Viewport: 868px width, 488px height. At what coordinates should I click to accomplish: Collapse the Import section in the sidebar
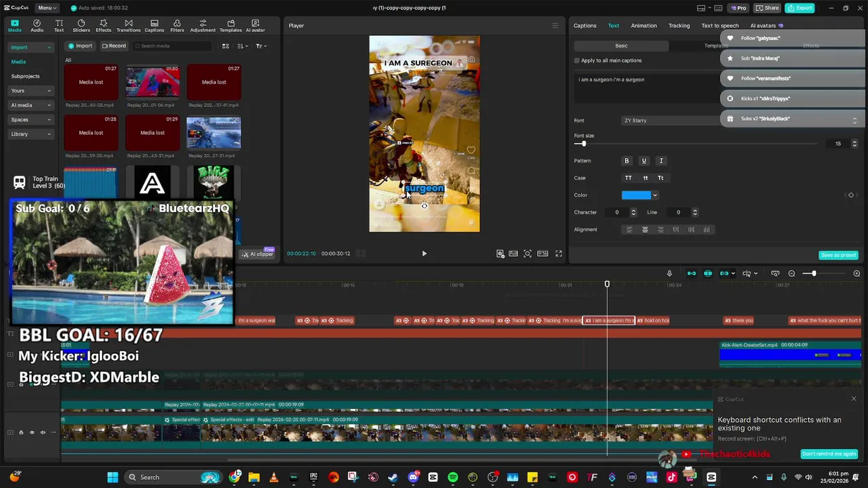(49, 47)
